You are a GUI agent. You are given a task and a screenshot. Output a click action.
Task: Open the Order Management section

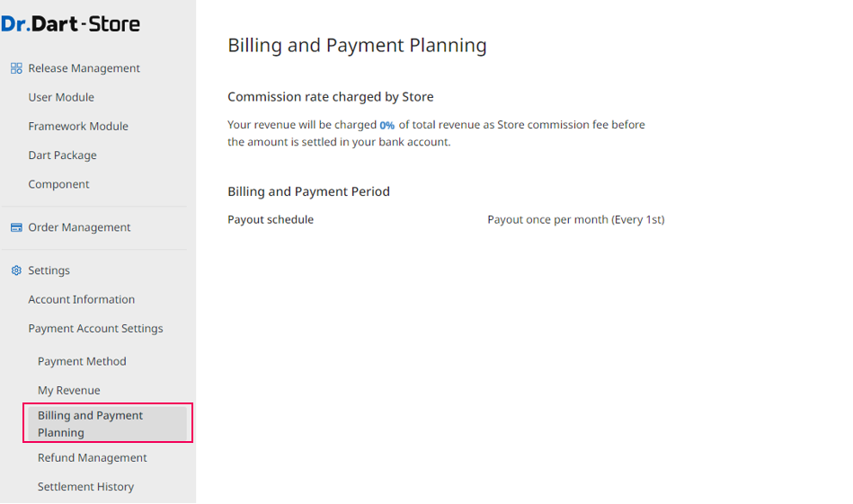(x=79, y=227)
